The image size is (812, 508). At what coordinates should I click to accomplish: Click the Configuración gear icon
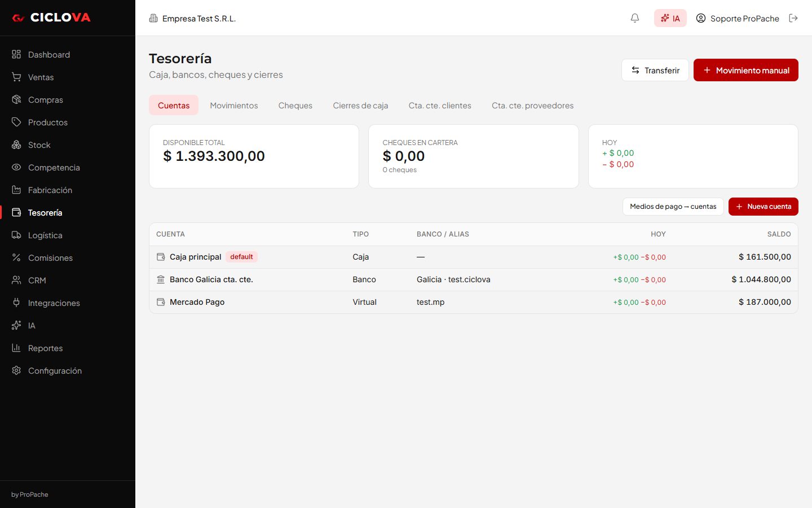point(16,370)
